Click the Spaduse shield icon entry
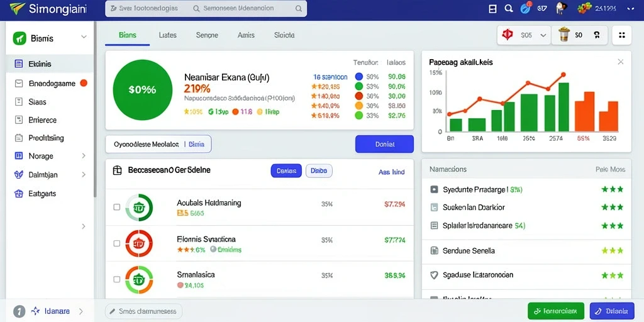 tap(434, 275)
